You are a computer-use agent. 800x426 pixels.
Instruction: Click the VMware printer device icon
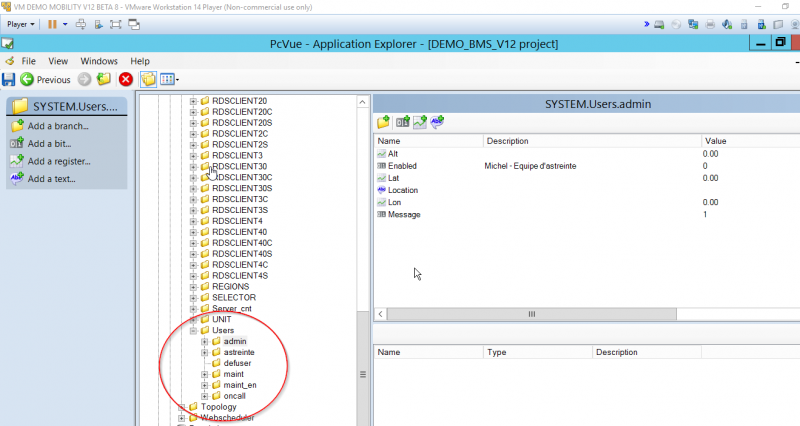[710, 24]
